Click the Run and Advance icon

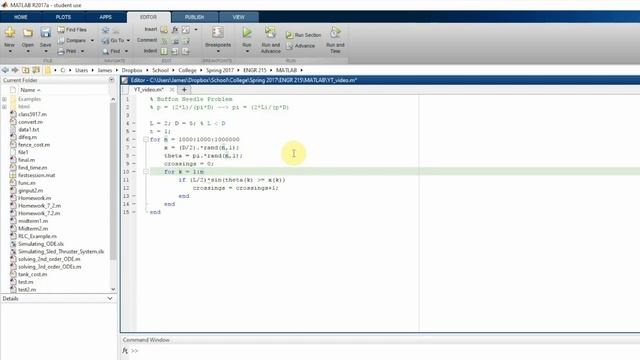[x=270, y=32]
